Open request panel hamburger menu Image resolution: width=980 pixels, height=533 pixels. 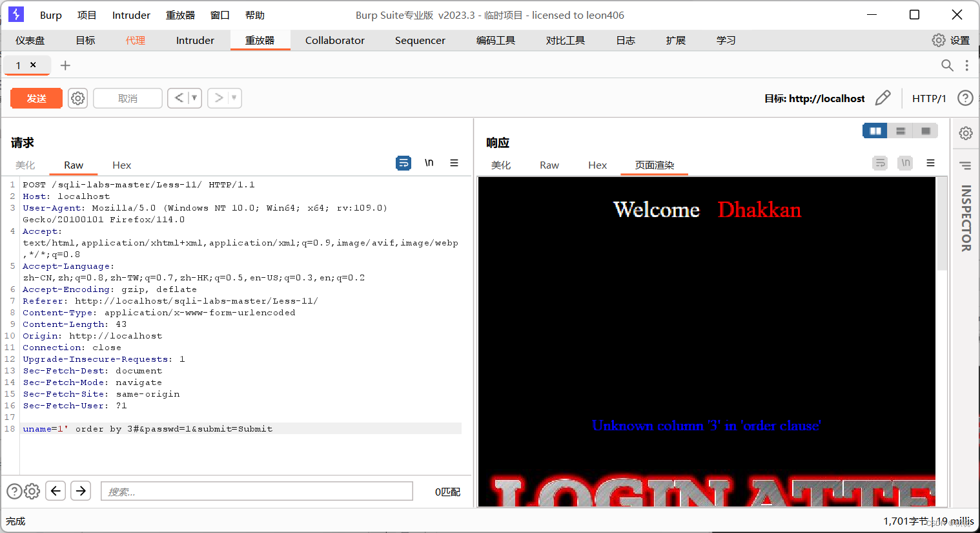coord(454,163)
